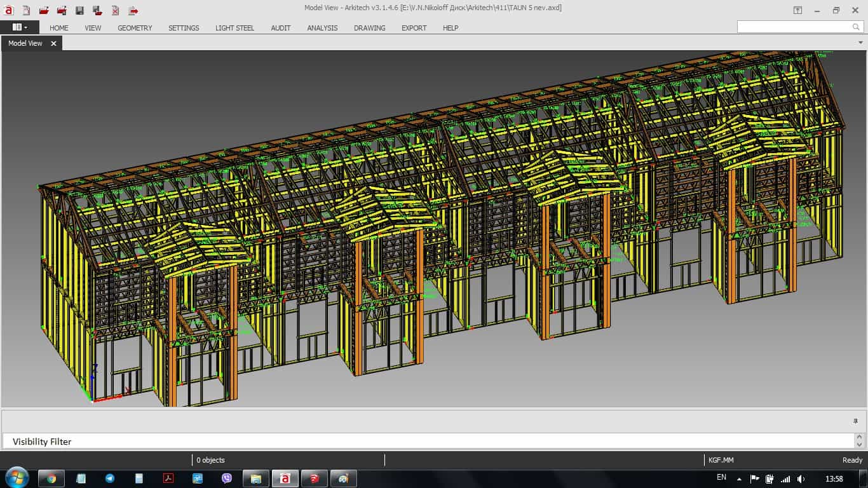Click the Export icon with red arrow
The width and height of the screenshot is (868, 488).
pos(133,10)
